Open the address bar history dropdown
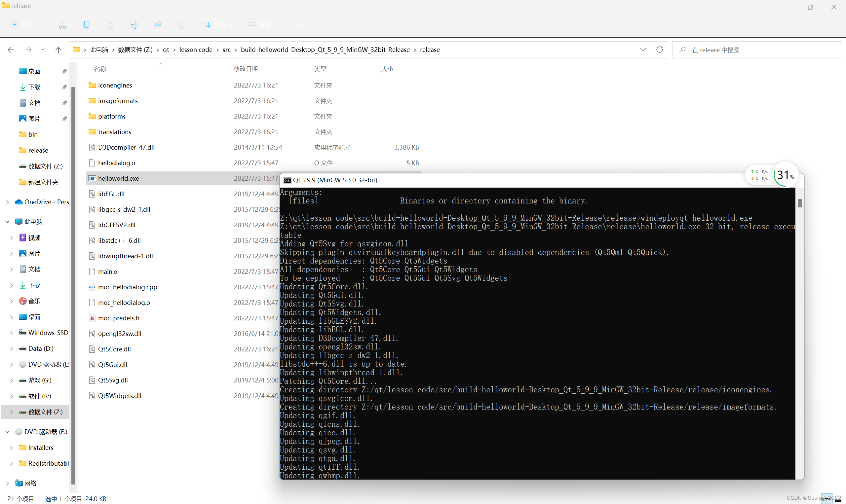 [642, 50]
